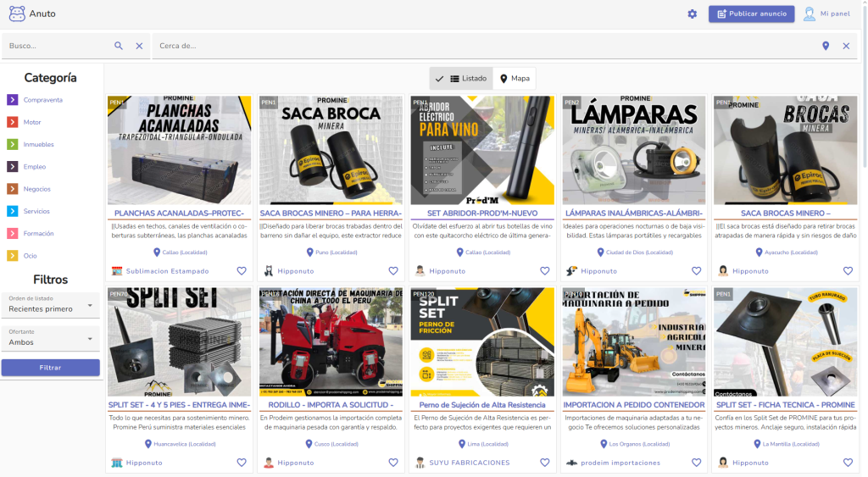Select the Formación category arrow icon
The height and width of the screenshot is (477, 868).
pyautogui.click(x=12, y=234)
